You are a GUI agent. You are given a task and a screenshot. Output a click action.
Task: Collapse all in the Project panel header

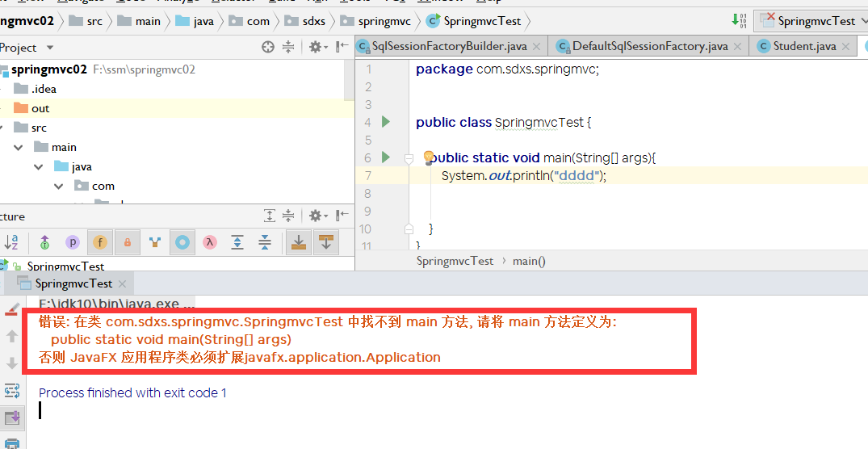[288, 47]
